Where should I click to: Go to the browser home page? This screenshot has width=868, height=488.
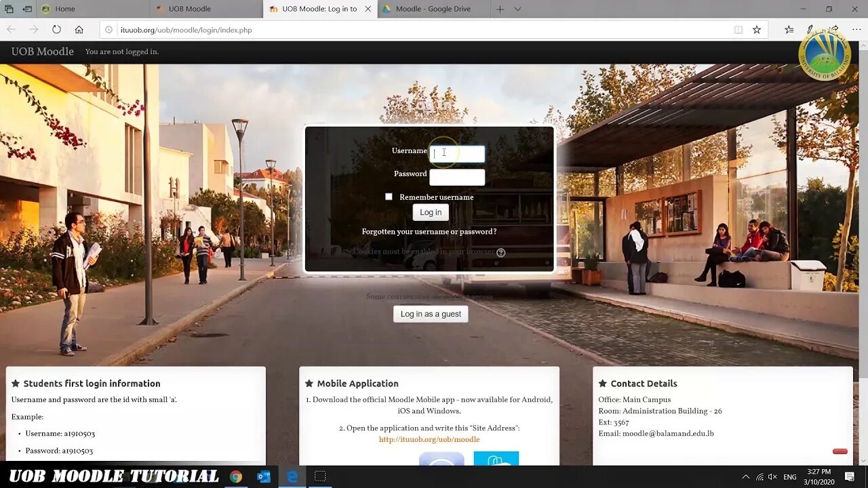point(79,30)
